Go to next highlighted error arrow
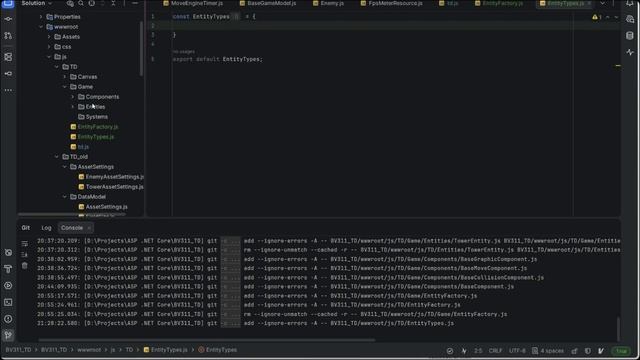640x360 pixels. [616, 17]
